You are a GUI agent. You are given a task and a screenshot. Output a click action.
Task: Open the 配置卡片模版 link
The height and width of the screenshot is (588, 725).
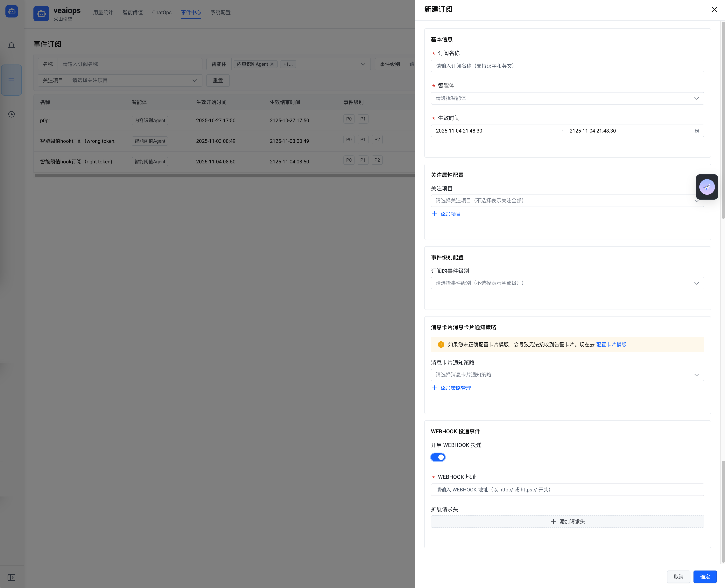pos(611,345)
